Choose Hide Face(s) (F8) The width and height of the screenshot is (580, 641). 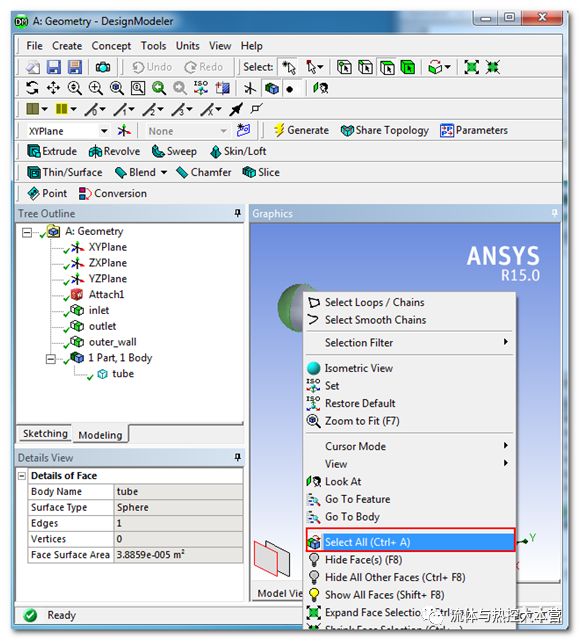click(x=409, y=560)
